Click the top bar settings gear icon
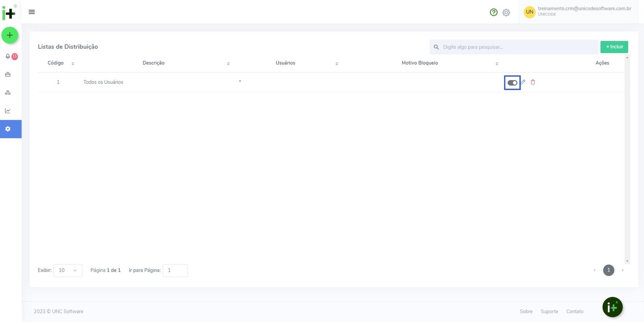The width and height of the screenshot is (644, 322). tap(506, 12)
